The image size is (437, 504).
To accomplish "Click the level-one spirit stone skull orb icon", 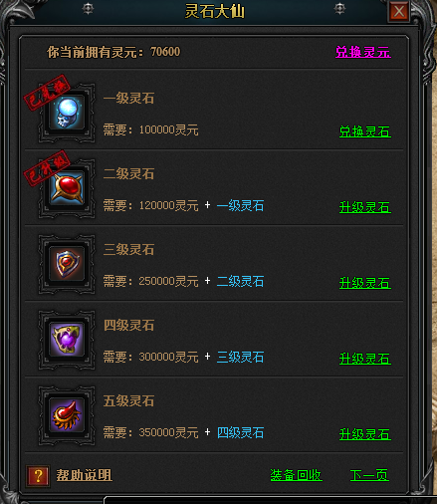I will coord(67,113).
